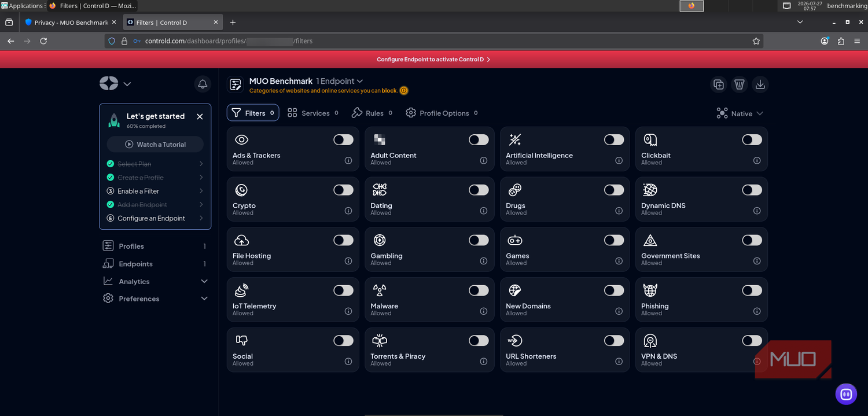The height and width of the screenshot is (416, 868).
Task: Open the Profile Options tab
Action: coord(442,113)
